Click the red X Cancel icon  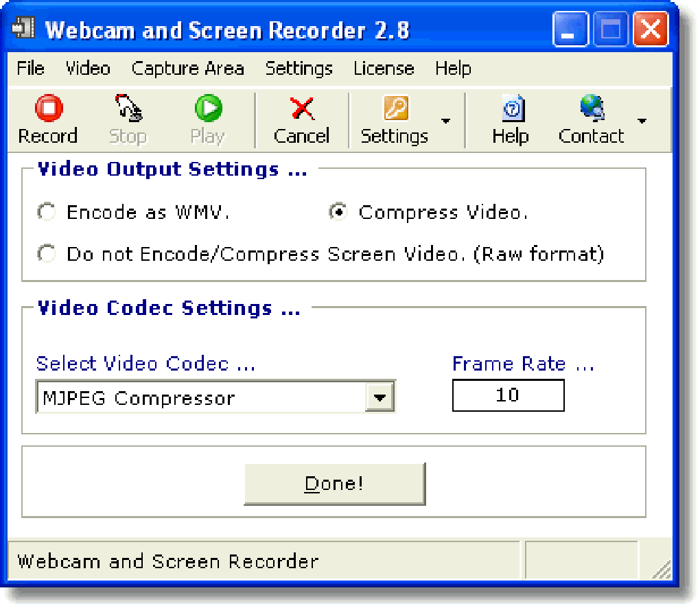click(x=302, y=108)
